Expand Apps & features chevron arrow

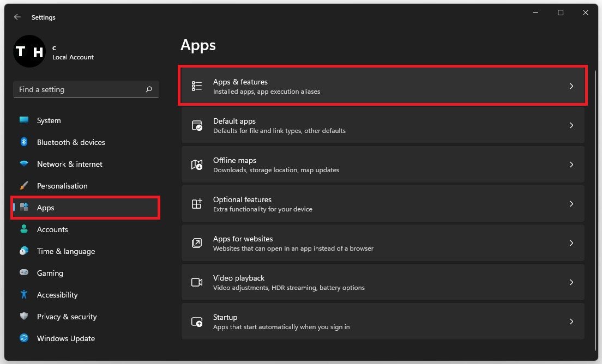click(x=571, y=86)
